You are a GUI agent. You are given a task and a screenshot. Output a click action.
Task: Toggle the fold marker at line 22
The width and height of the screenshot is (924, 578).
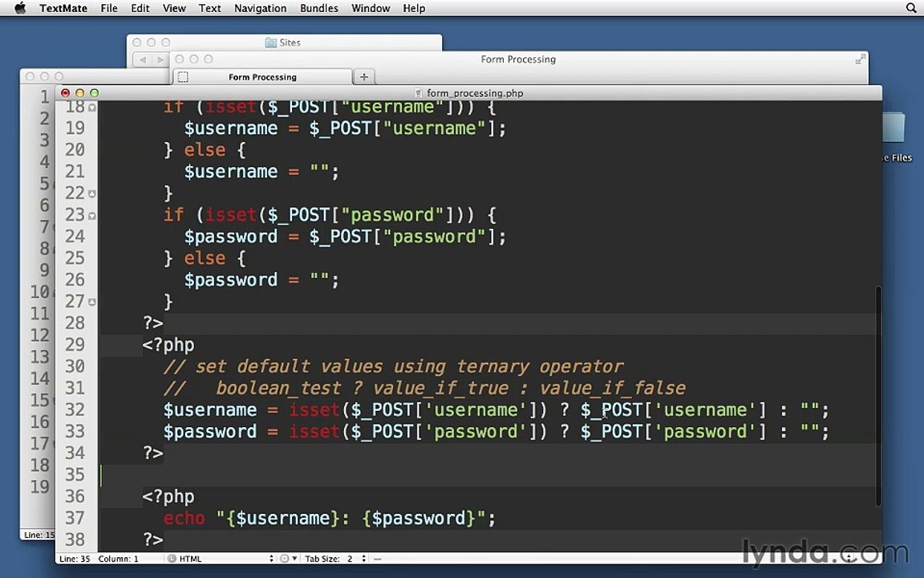click(92, 193)
